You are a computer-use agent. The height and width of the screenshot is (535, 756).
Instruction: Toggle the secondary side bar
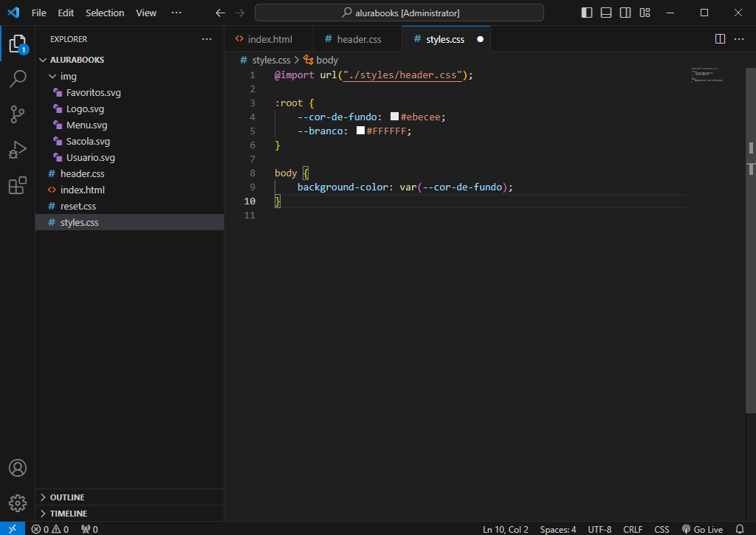click(625, 13)
